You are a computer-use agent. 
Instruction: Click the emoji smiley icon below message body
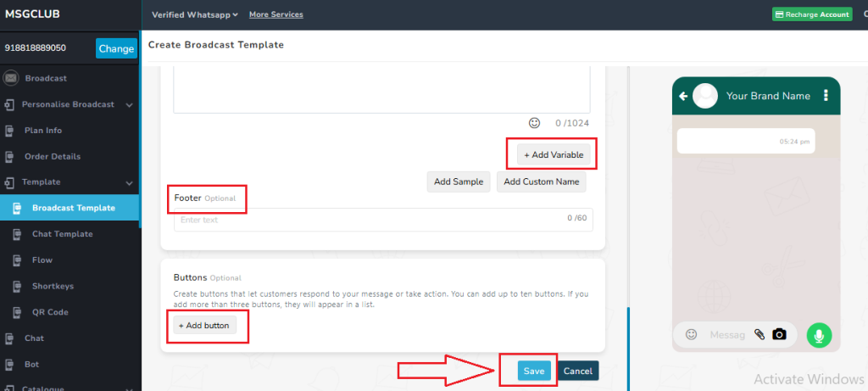(534, 123)
